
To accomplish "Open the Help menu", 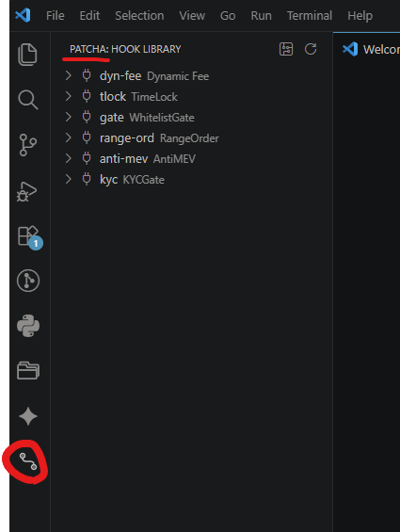I will 360,16.
